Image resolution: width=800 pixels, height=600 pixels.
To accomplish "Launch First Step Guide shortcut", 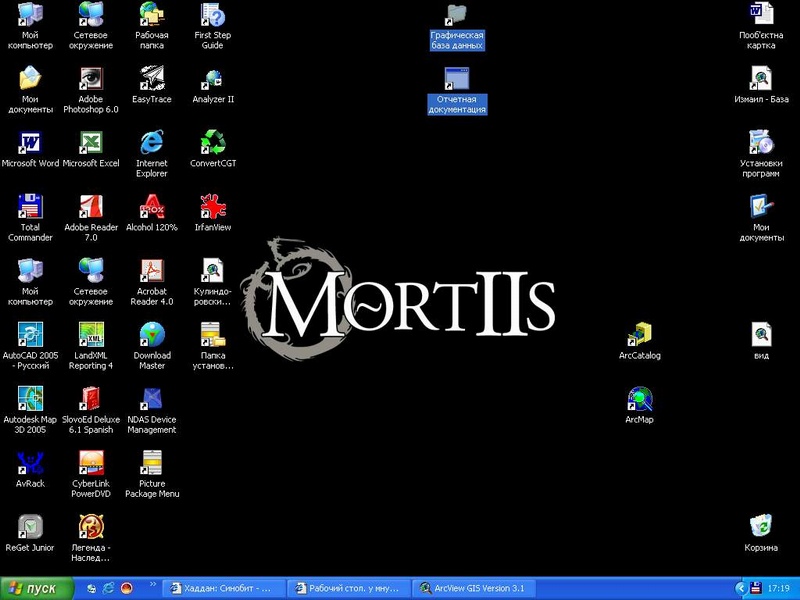I will (213, 26).
